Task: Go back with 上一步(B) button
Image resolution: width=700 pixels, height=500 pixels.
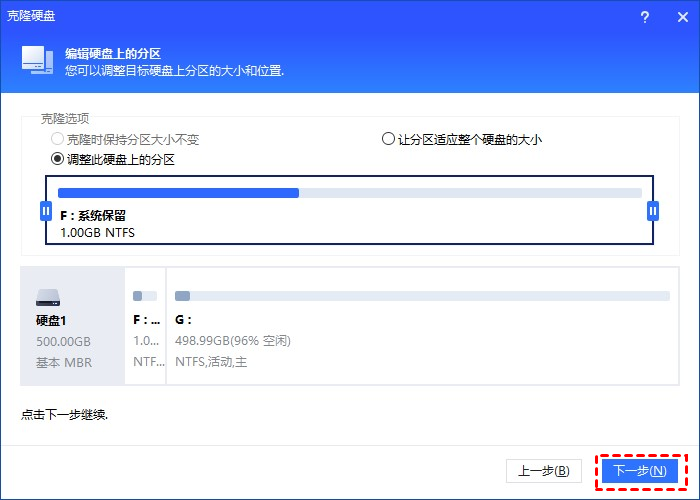Action: [543, 470]
